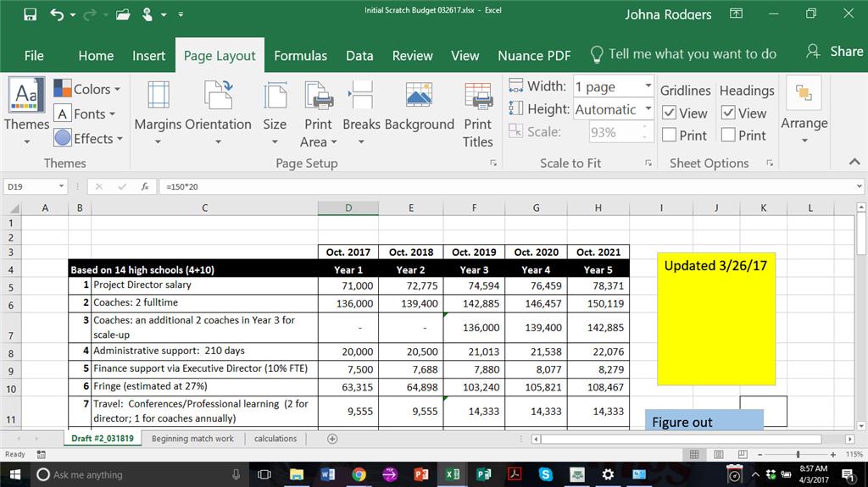The height and width of the screenshot is (487, 868).
Task: Select the 'calculations' sheet tab
Action: (x=275, y=439)
